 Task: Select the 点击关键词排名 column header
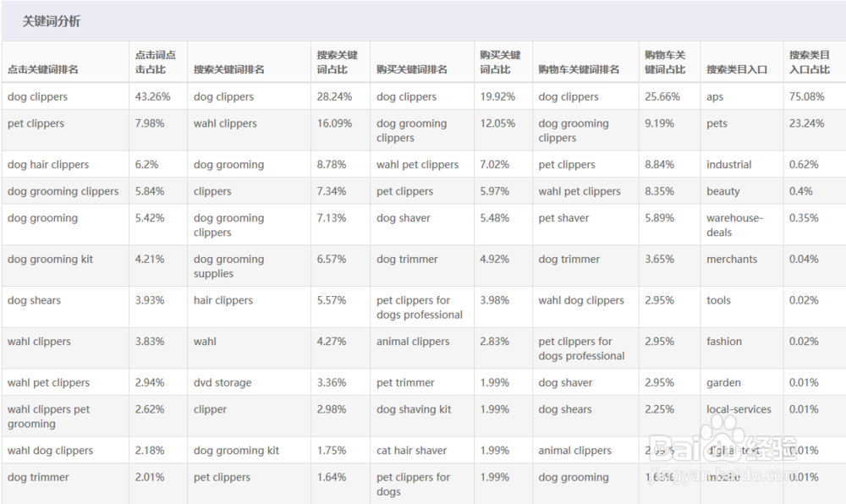pos(42,69)
